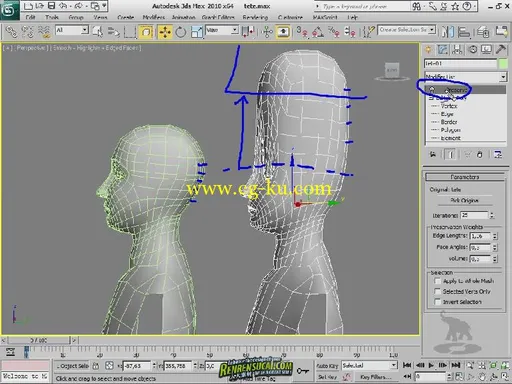Select the Polygon sub-object level
Viewport: 512px width, 384px height.
[450, 130]
